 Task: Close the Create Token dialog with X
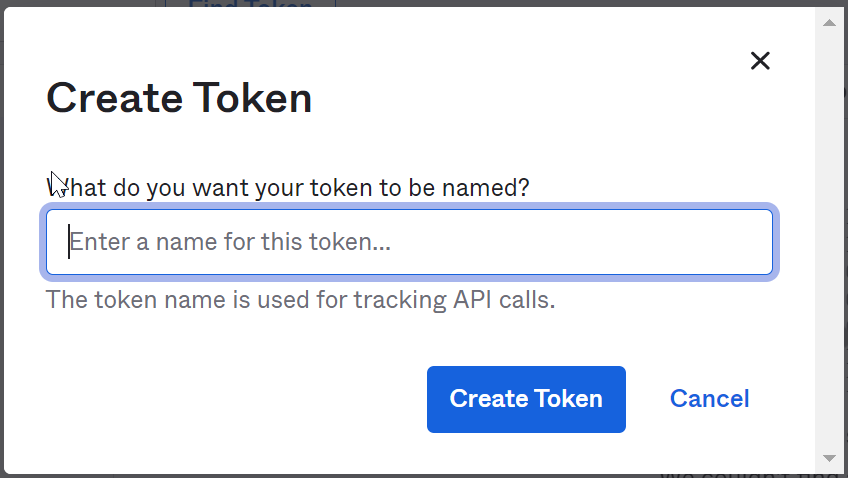[x=760, y=61]
